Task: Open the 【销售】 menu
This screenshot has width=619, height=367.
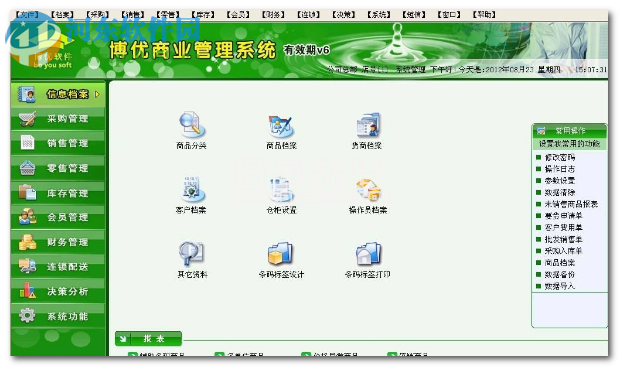Action: click(132, 15)
